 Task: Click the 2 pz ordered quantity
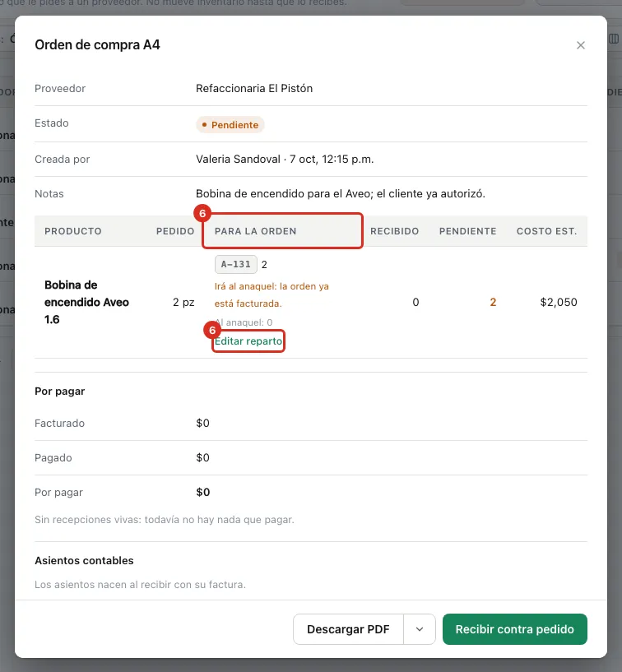coord(183,302)
